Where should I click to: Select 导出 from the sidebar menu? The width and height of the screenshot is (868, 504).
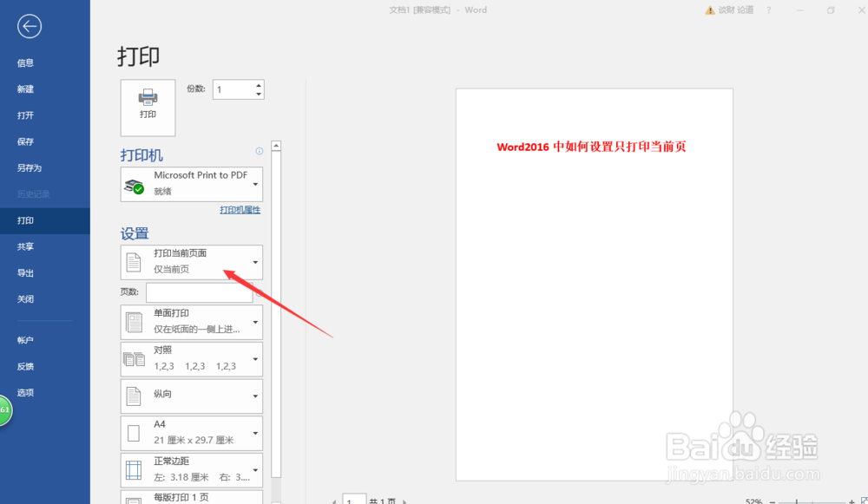pos(24,272)
